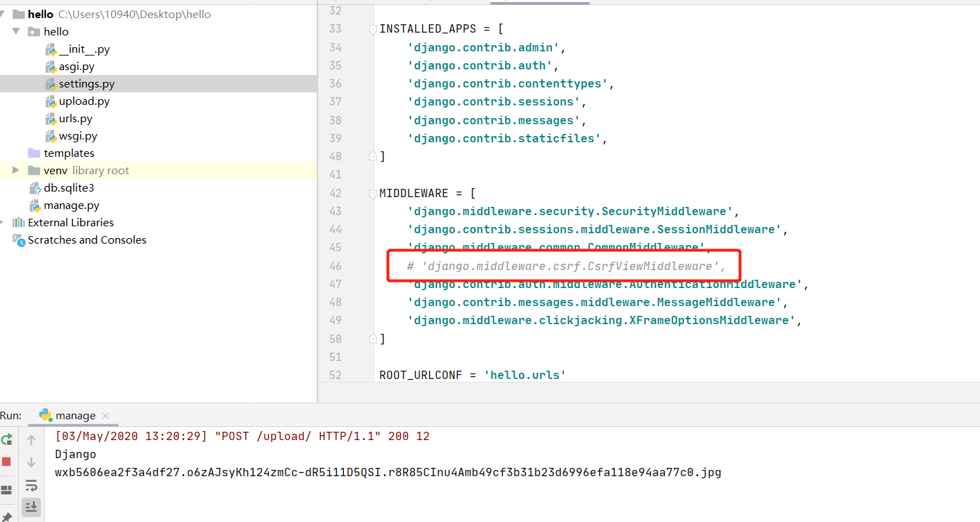Open asgi.py in project tree
The width and height of the screenshot is (980, 522).
point(158,67)
